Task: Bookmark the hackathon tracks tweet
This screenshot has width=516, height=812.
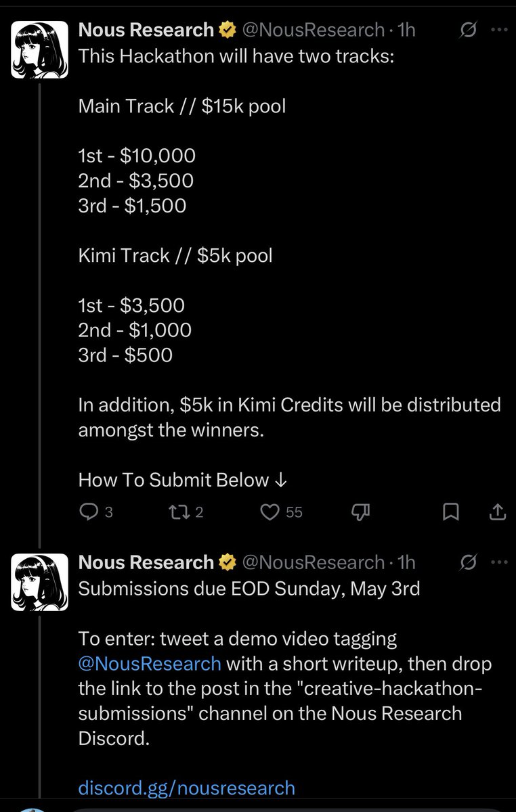Action: [x=450, y=513]
